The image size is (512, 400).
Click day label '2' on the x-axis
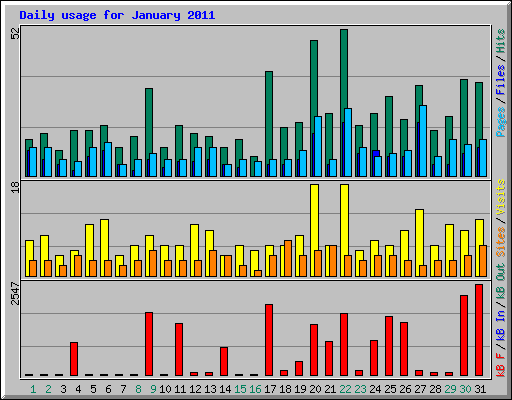(x=48, y=389)
